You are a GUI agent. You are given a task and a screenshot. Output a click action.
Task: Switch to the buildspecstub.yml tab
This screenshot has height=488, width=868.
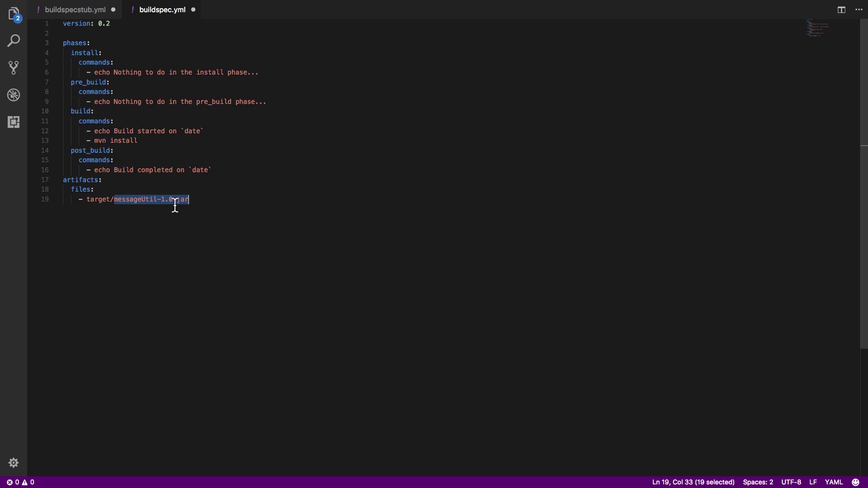click(75, 9)
